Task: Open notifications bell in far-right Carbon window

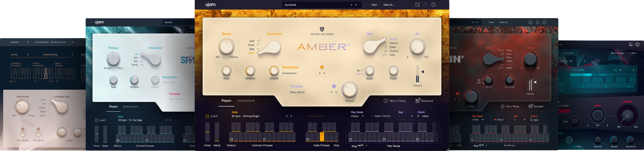Action: [x=630, y=44]
